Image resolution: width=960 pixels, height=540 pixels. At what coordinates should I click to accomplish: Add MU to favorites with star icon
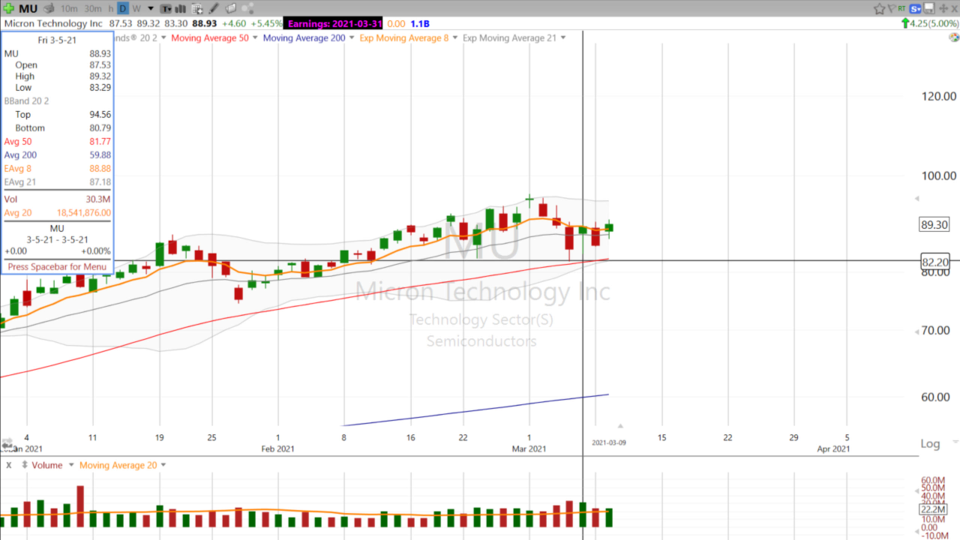879,9
